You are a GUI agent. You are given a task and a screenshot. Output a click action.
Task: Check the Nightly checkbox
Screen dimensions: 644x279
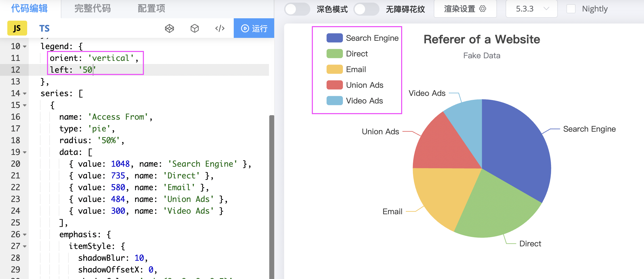571,9
